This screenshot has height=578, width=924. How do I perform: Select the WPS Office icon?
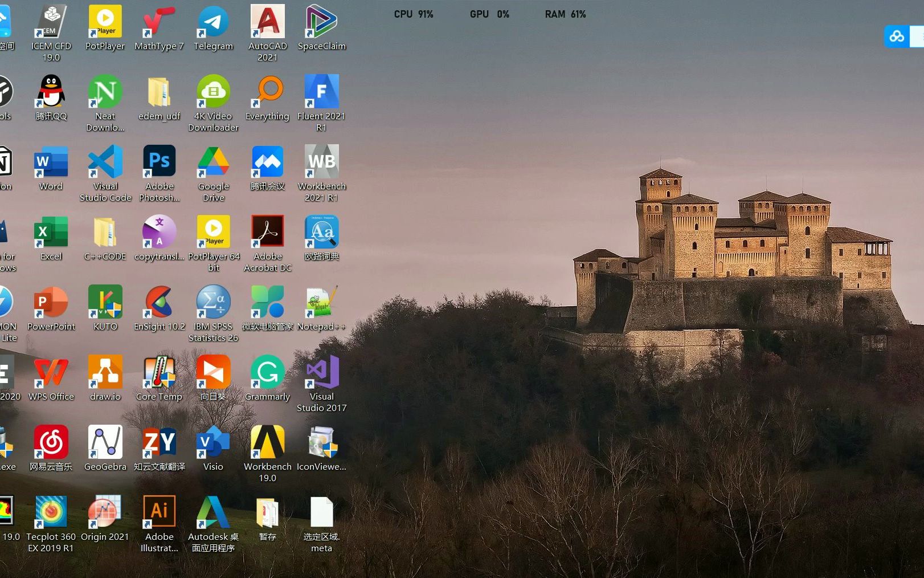click(51, 378)
